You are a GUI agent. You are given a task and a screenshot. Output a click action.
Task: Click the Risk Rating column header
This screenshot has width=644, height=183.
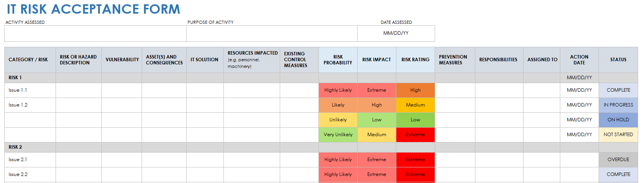coord(415,60)
